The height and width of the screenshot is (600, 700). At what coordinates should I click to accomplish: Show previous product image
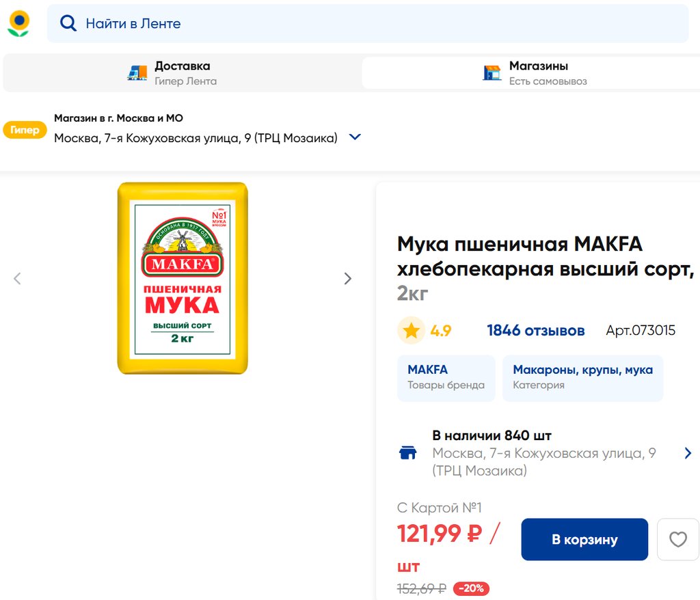tap(18, 278)
